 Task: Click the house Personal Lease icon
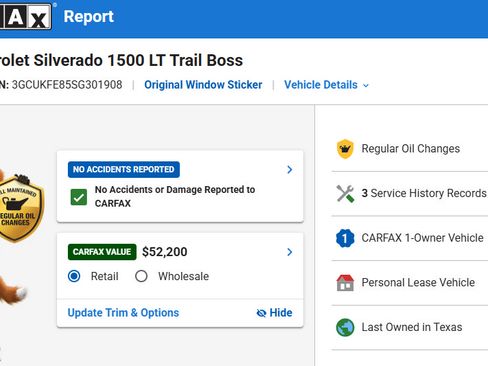[x=345, y=283]
